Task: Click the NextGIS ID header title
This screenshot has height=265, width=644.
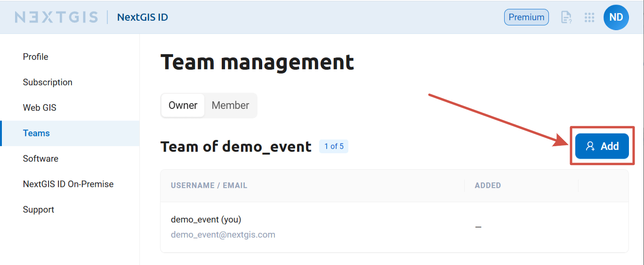Action: tap(143, 17)
